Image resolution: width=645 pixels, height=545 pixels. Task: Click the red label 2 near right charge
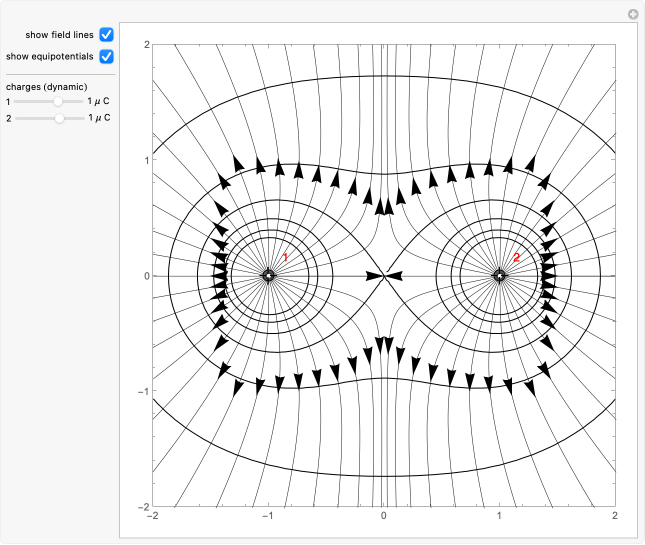point(516,258)
